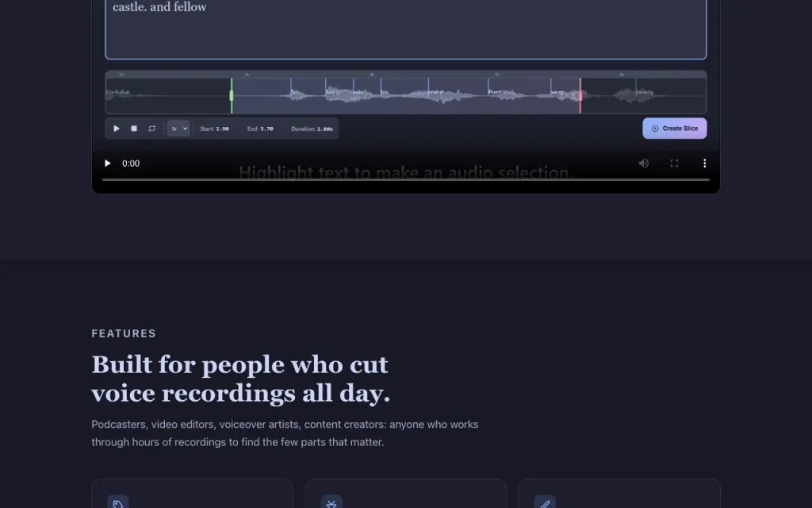This screenshot has height=508, width=812.
Task: Click the red selection end handle
Action: (580, 95)
